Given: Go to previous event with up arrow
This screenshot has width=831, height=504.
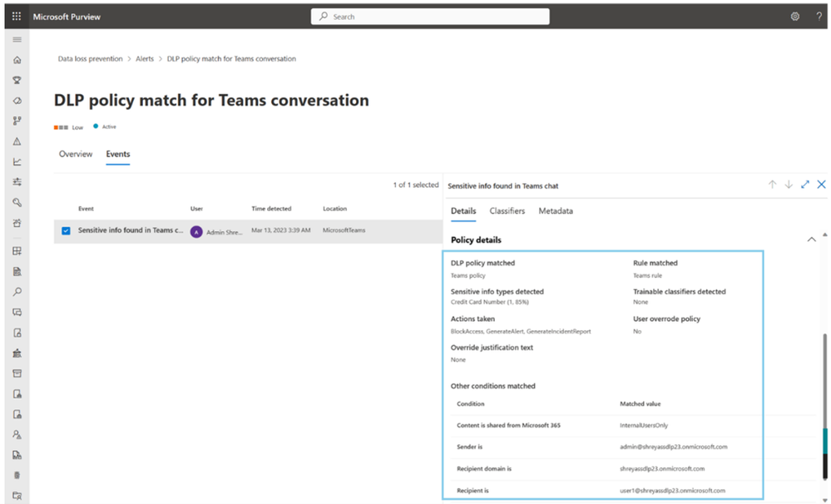Looking at the screenshot, I should pyautogui.click(x=772, y=185).
